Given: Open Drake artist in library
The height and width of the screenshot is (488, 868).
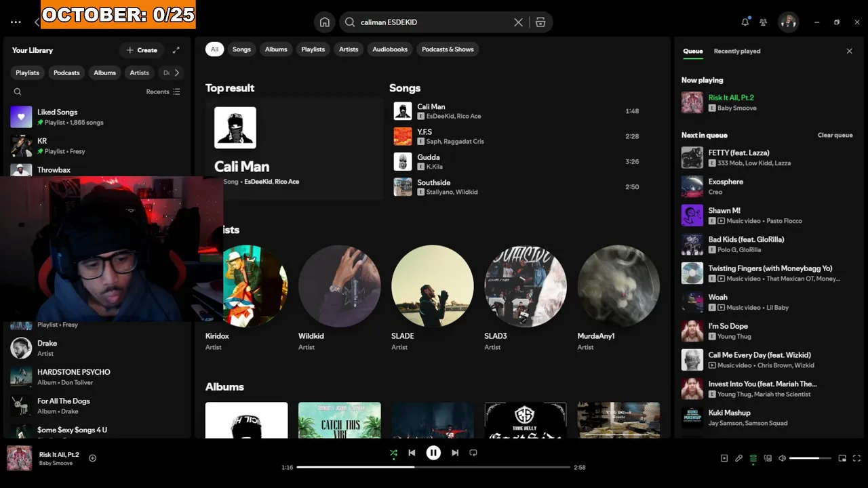Looking at the screenshot, I should tap(98, 348).
